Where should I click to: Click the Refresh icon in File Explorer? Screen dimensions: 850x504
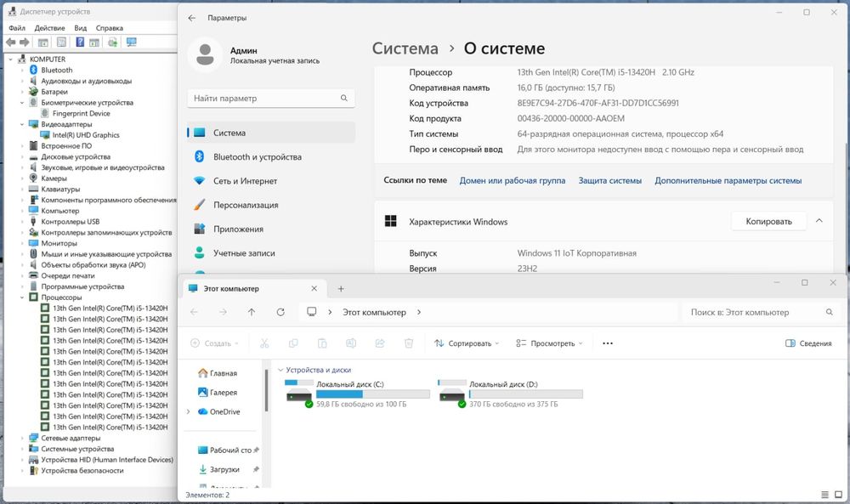pos(280,312)
